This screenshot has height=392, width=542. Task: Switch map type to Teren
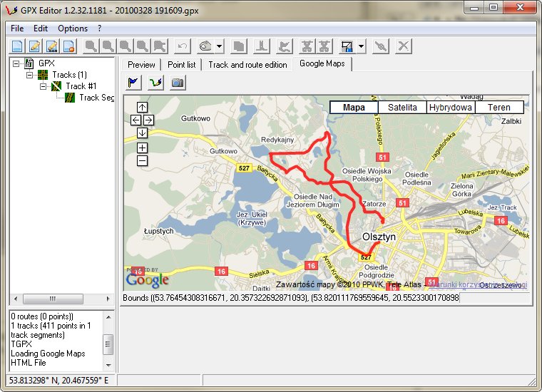point(499,108)
